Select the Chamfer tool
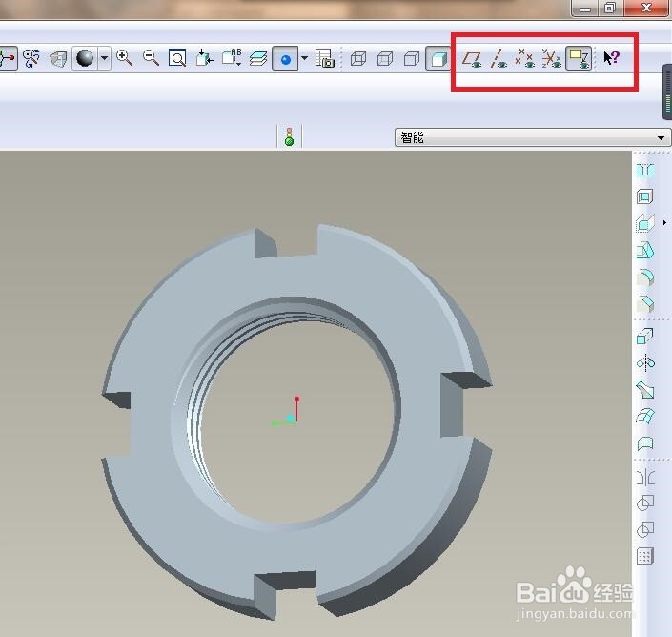672x637 pixels. coord(645,304)
